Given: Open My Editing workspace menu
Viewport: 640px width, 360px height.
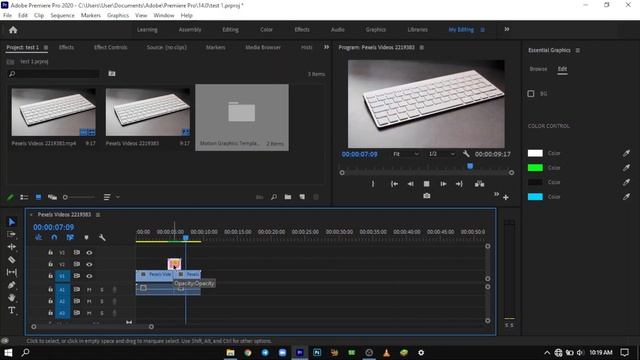Looking at the screenshot, I should (x=482, y=30).
